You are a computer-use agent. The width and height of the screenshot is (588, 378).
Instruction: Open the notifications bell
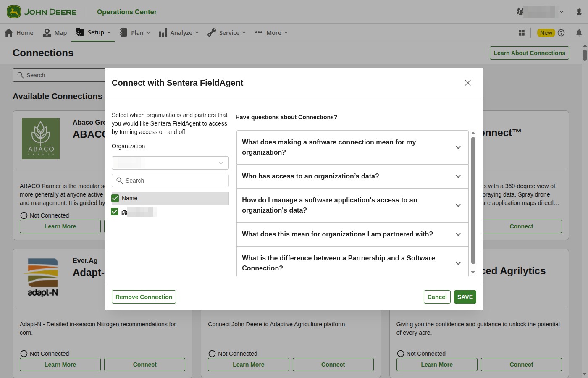coord(579,33)
